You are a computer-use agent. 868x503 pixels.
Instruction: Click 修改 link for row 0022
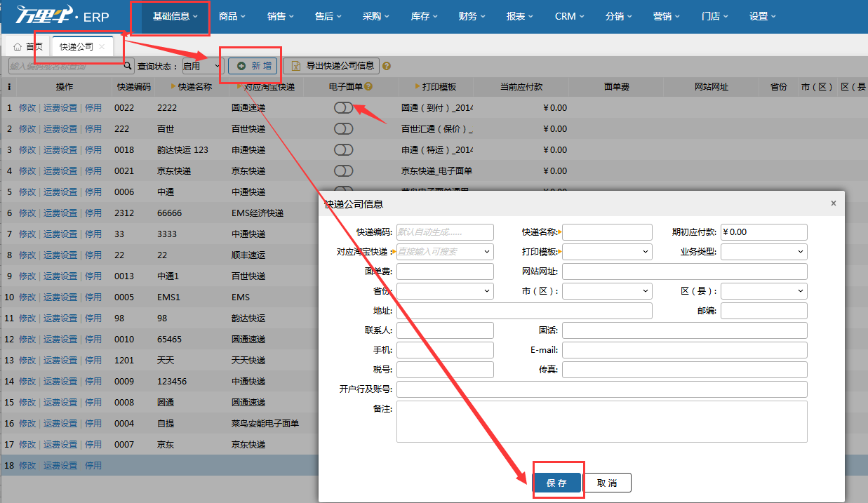click(27, 108)
